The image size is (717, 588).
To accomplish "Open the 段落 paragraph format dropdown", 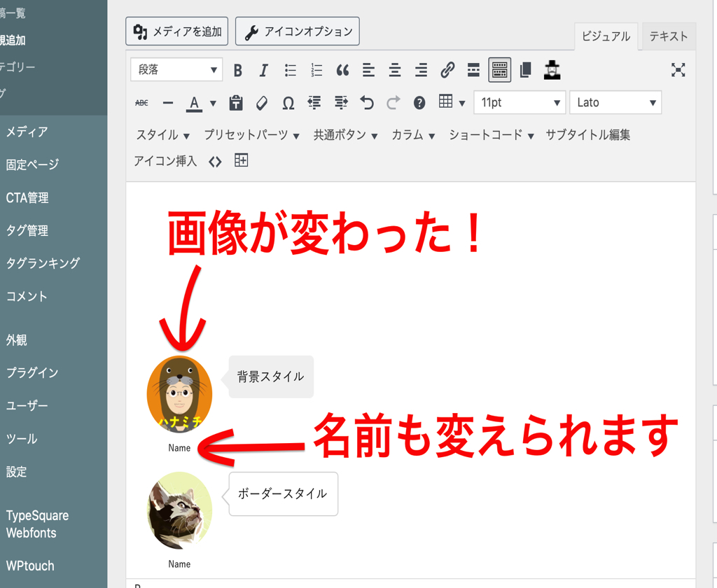I will coord(176,70).
